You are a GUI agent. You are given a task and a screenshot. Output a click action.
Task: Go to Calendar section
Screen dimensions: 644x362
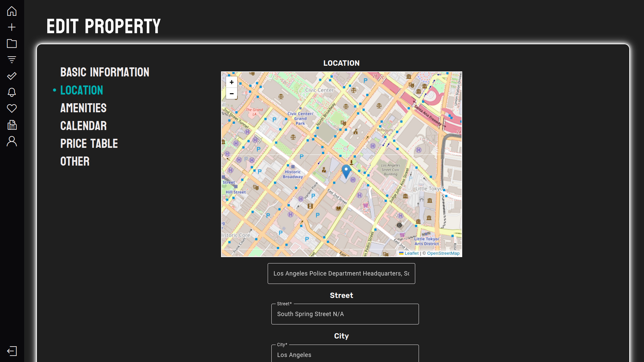click(x=83, y=126)
